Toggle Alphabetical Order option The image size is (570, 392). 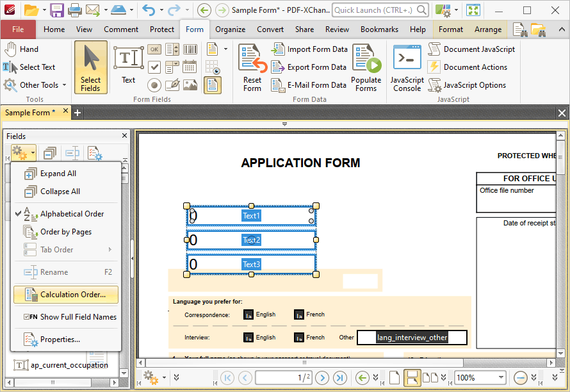click(x=66, y=214)
